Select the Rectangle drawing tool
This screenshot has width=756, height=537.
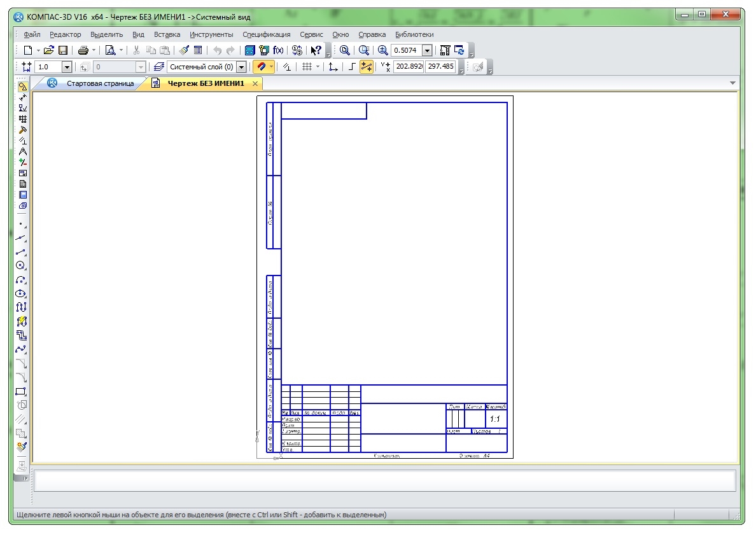(x=22, y=391)
